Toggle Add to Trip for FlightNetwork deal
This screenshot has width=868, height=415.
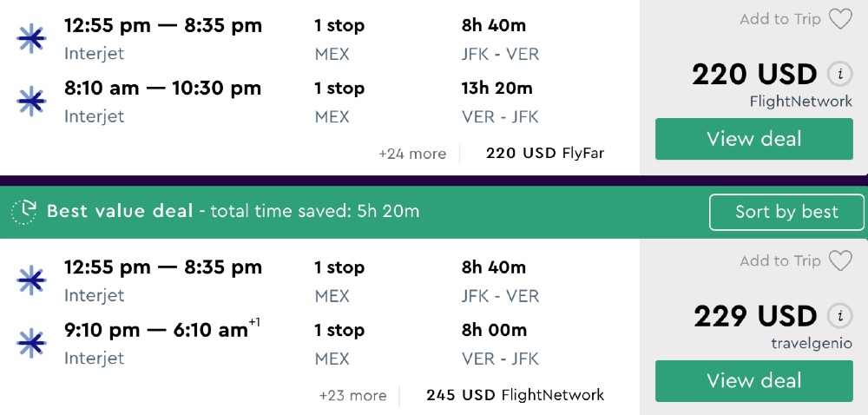click(779, 19)
